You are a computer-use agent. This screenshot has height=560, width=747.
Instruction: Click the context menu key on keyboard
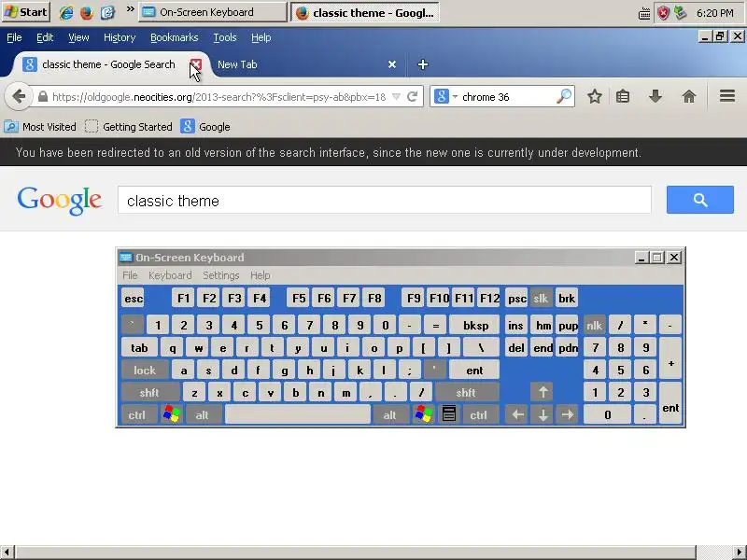[x=449, y=414]
